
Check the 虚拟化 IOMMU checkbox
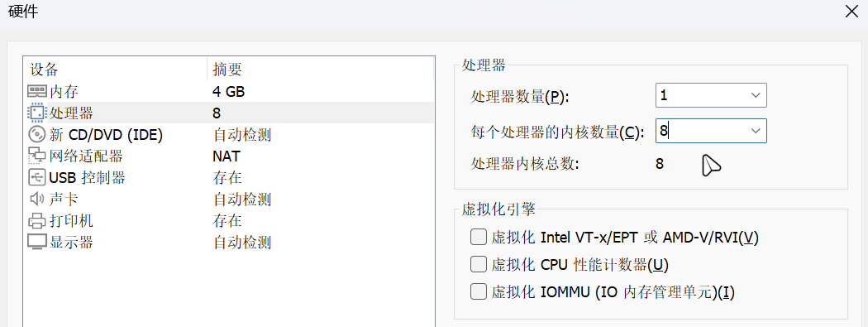pyautogui.click(x=478, y=291)
